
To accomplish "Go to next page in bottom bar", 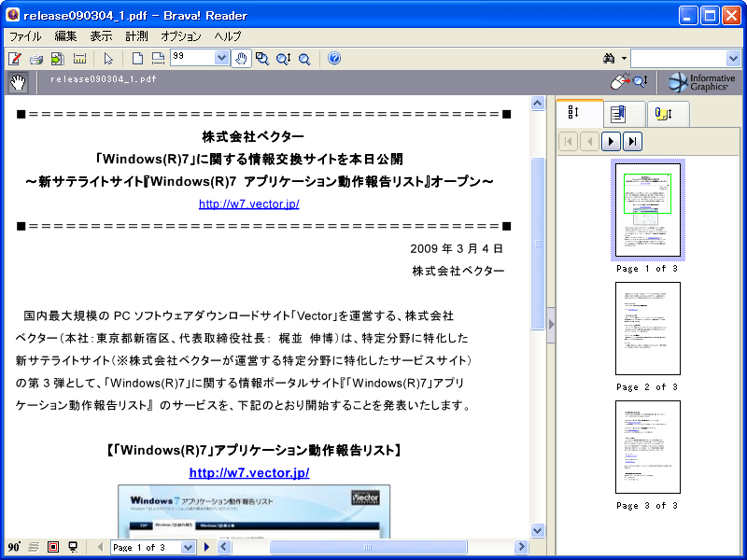I will tap(206, 547).
